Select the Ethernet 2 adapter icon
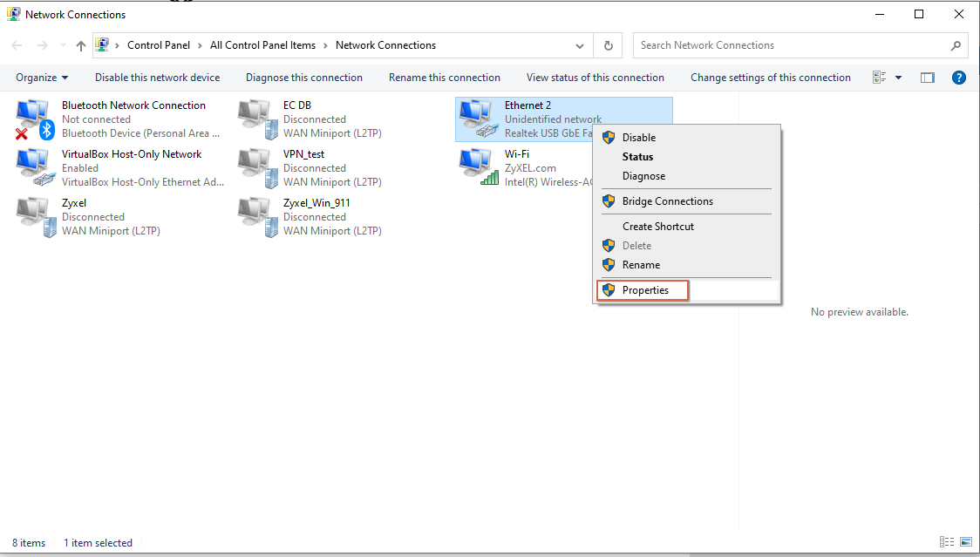980x557 pixels. click(x=479, y=119)
